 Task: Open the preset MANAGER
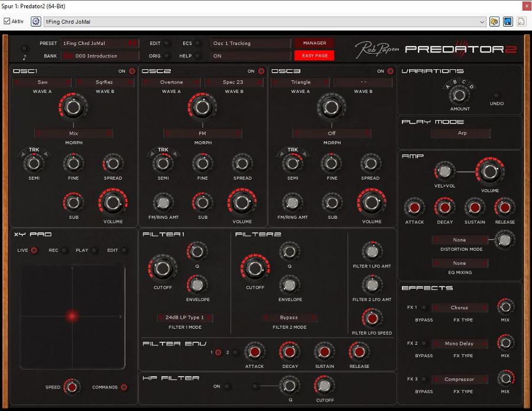[x=314, y=43]
